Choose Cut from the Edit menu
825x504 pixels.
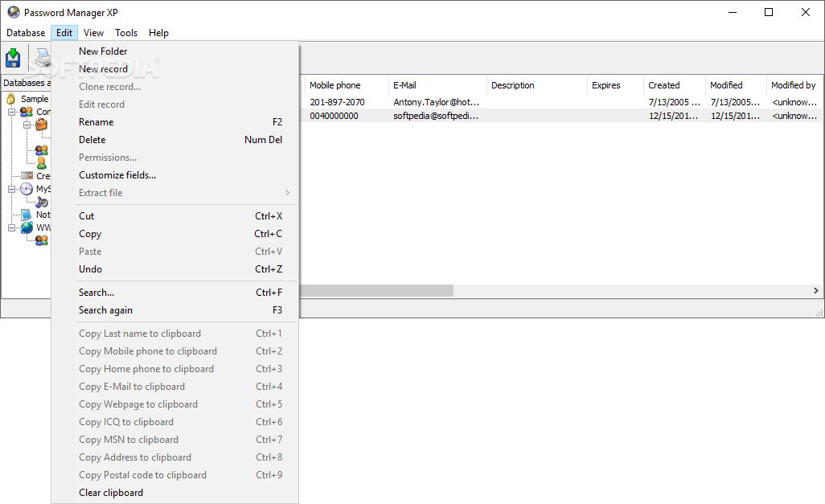[174, 215]
